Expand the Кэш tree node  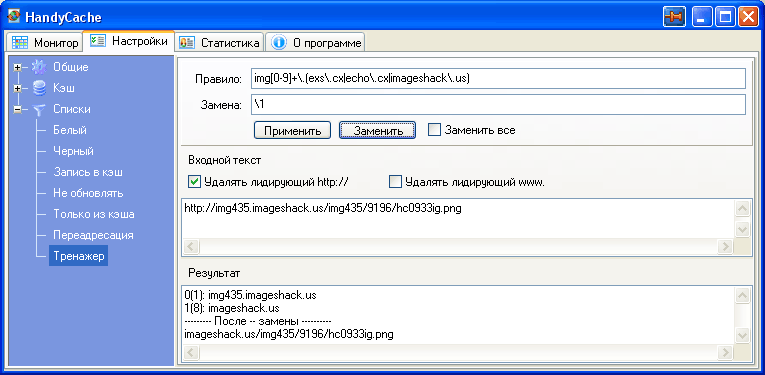click(18, 88)
